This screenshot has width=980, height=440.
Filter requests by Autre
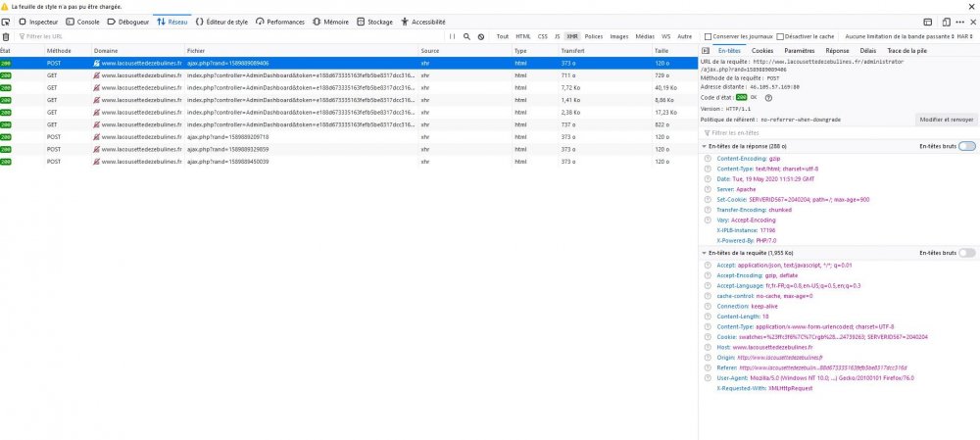pos(685,37)
